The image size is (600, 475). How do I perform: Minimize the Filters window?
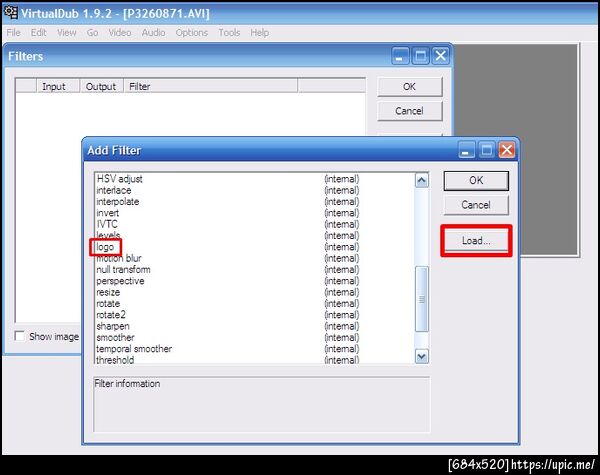[400, 56]
